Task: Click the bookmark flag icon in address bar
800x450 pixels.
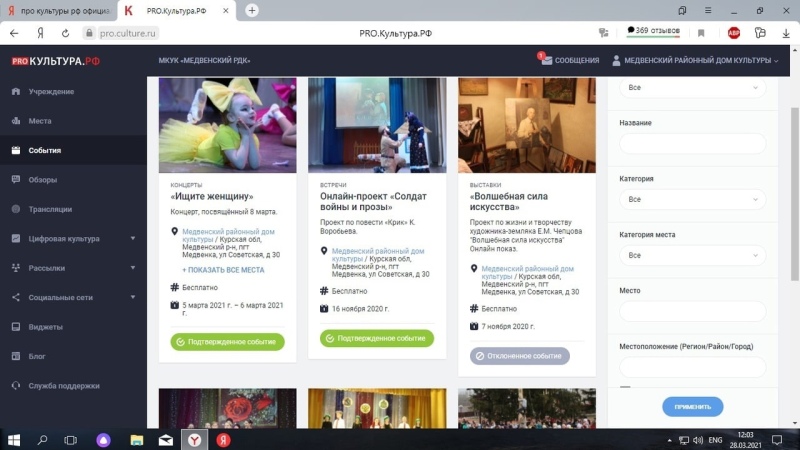Action: pos(701,32)
